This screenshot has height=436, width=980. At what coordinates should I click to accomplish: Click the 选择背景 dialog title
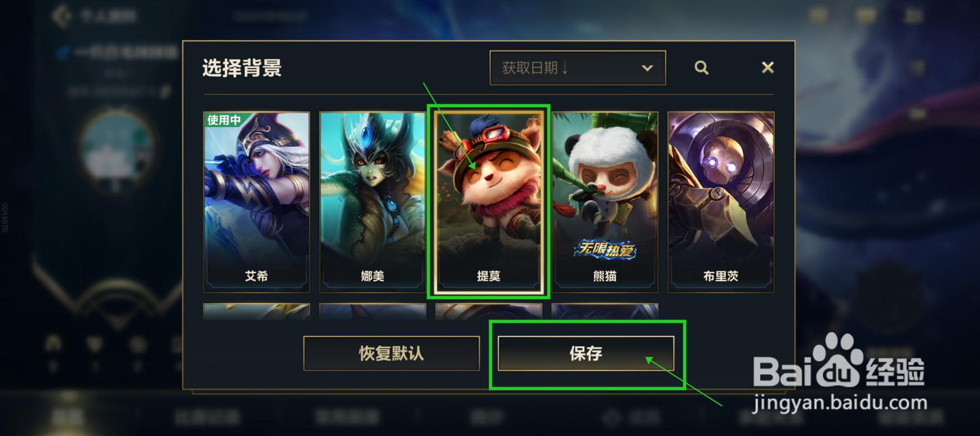pyautogui.click(x=242, y=68)
